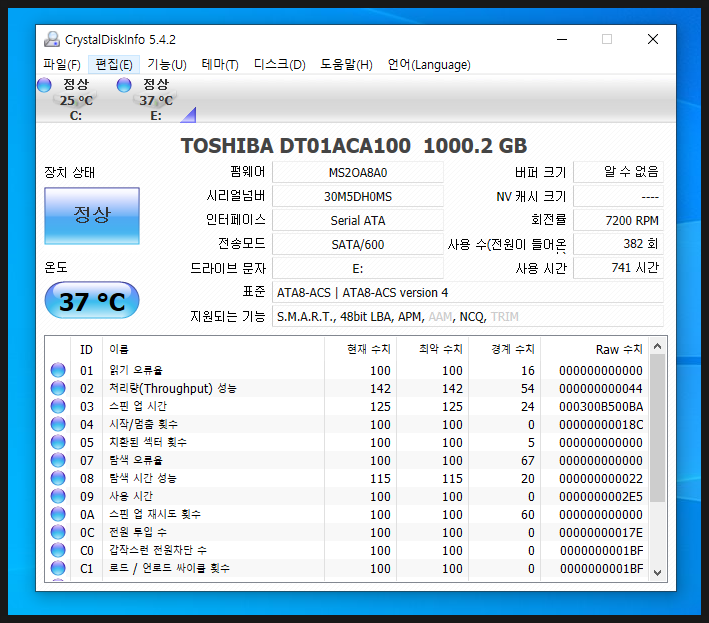This screenshot has width=709, height=623.
Task: Click status orb of row 03 스핀 업 시간
Action: 58,406
